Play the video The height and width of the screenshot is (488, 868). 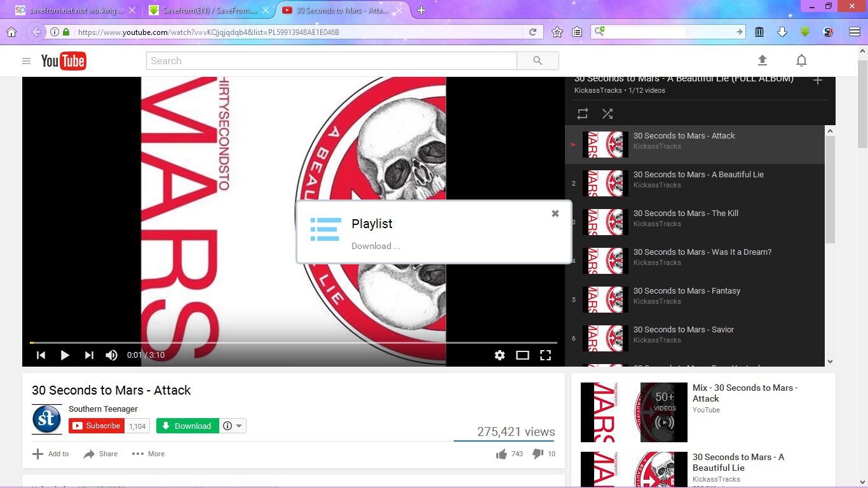click(x=65, y=355)
